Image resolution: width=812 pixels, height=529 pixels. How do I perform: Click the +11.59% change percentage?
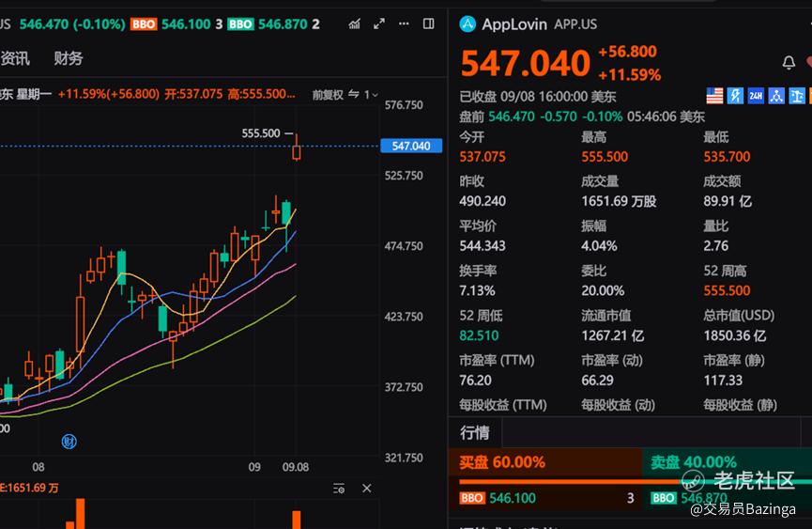click(x=629, y=75)
